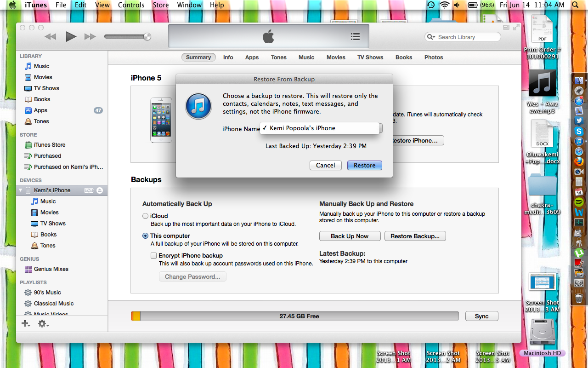Switch to the Info tab
Screen dimensions: 588x368
pos(228,57)
